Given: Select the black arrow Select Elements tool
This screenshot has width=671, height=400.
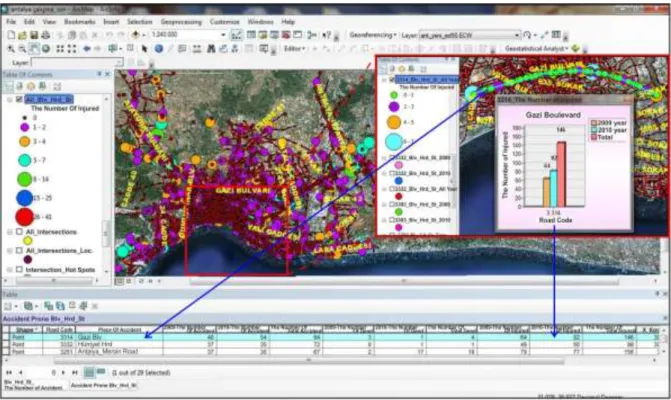Looking at the screenshot, I should [144, 49].
